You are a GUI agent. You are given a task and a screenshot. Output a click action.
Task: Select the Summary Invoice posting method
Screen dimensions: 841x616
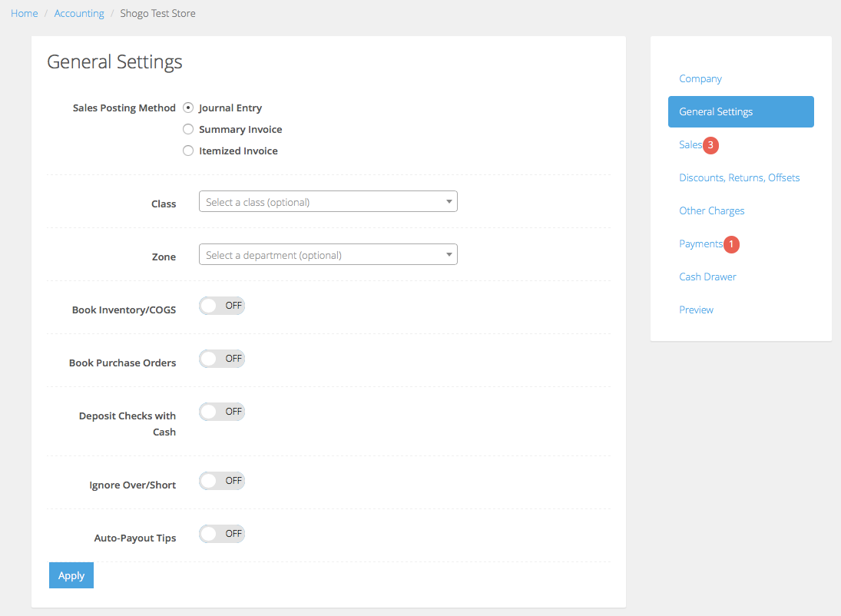(188, 129)
